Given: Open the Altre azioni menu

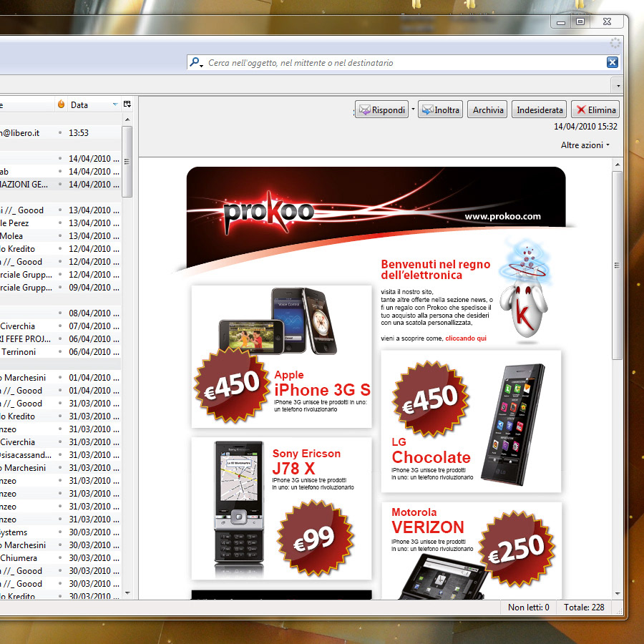Looking at the screenshot, I should (585, 145).
